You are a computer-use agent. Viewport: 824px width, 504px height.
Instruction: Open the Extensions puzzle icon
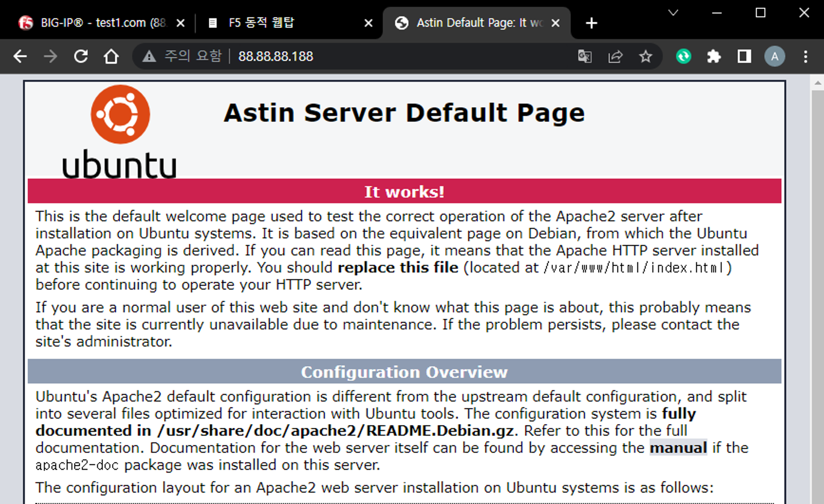coord(714,56)
